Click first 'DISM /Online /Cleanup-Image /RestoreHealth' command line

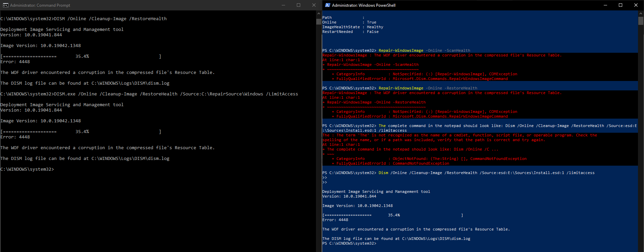(x=84, y=19)
